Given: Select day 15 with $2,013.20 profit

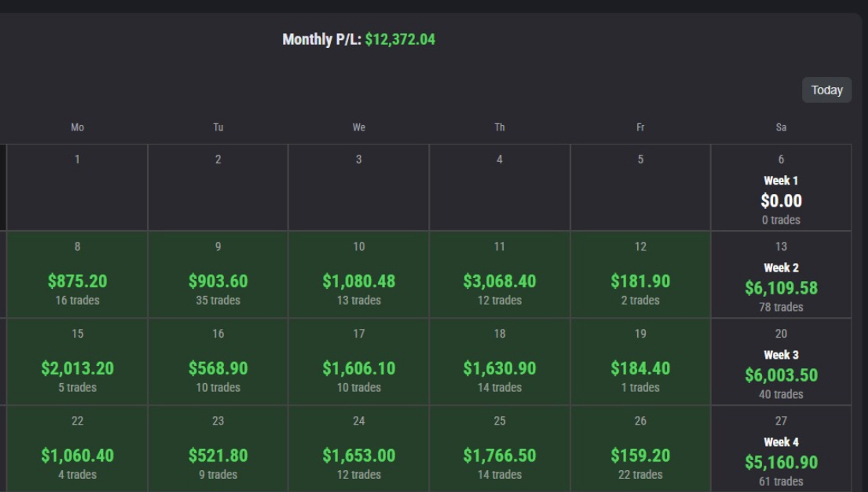Looking at the screenshot, I should coord(77,361).
